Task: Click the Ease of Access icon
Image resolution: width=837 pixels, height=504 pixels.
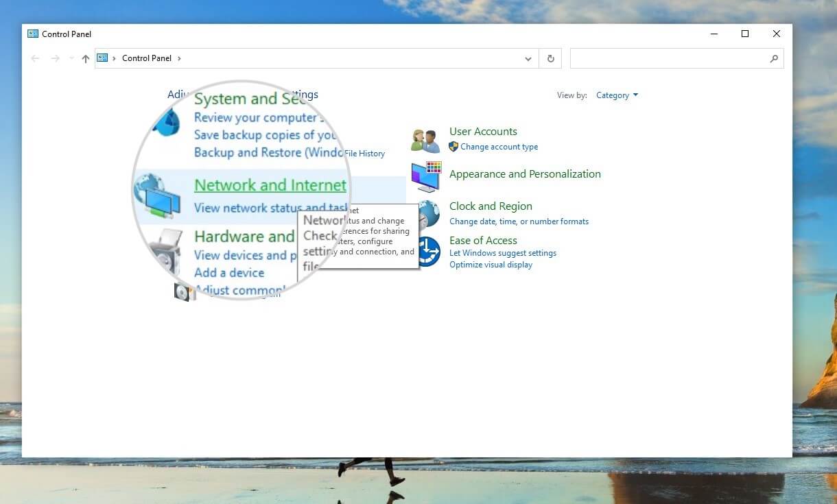Action: click(428, 252)
